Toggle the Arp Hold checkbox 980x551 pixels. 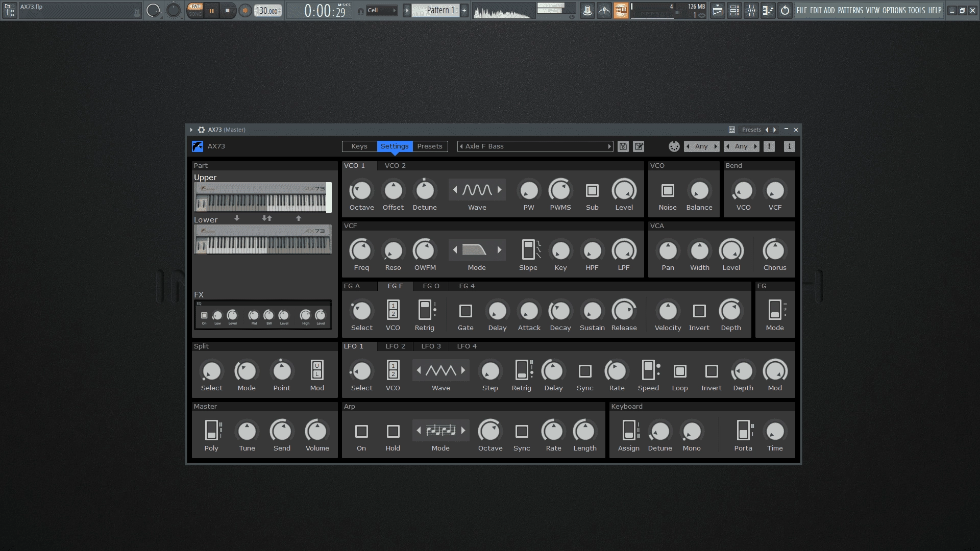[x=393, y=431]
